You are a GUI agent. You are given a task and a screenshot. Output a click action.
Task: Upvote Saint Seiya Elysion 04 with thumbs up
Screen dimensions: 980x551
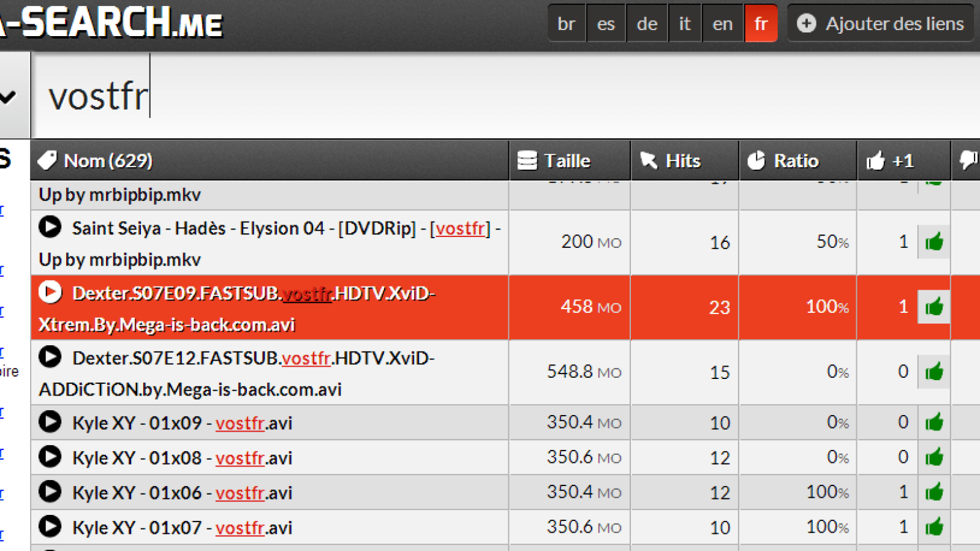pos(934,242)
